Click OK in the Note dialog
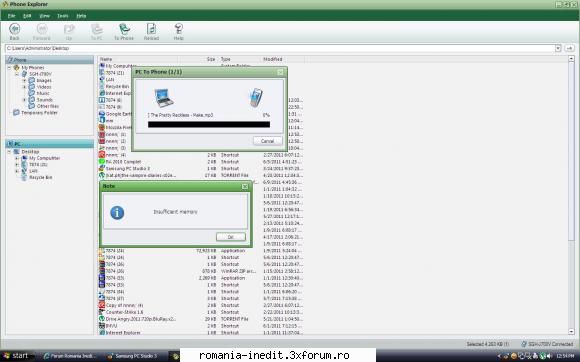580x362 pixels. tap(231, 237)
